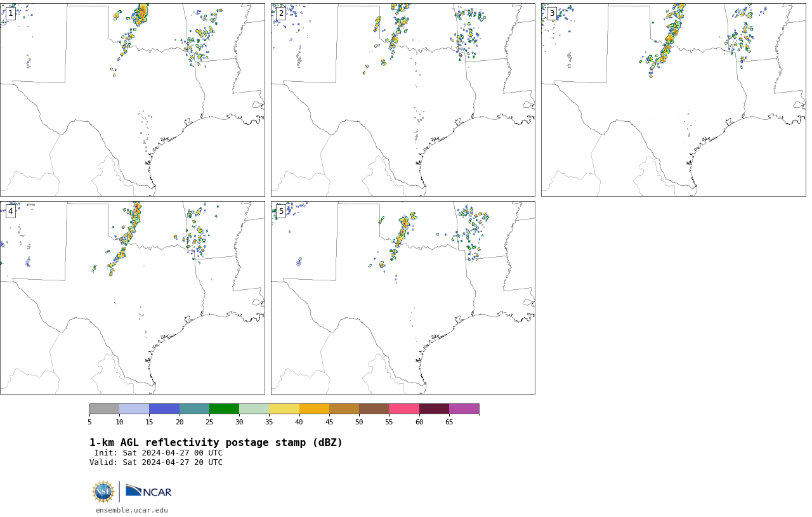Select the orange 40-45 dBZ swatch
This screenshot has width=812, height=517.
(x=314, y=409)
